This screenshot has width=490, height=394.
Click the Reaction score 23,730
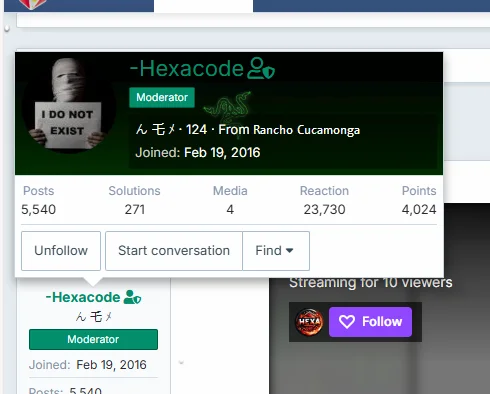click(x=324, y=209)
